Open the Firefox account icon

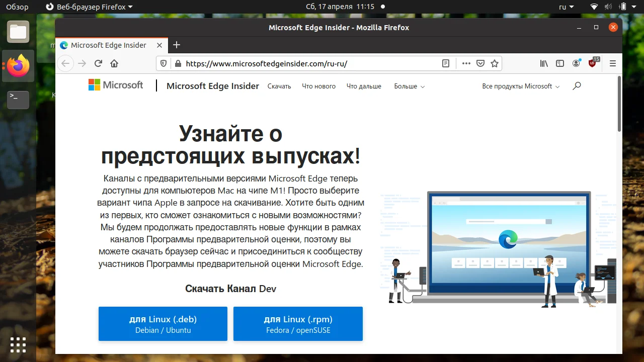click(x=576, y=63)
